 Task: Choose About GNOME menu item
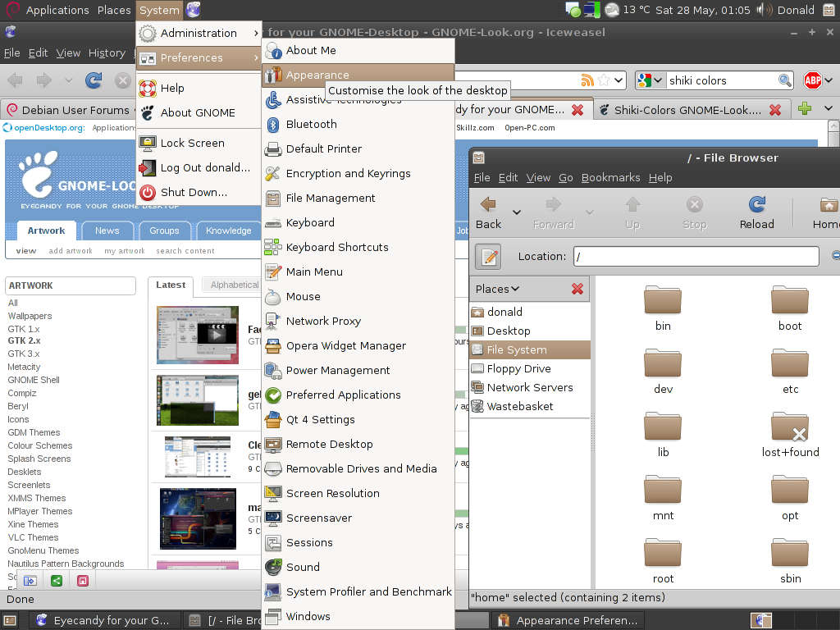[199, 112]
